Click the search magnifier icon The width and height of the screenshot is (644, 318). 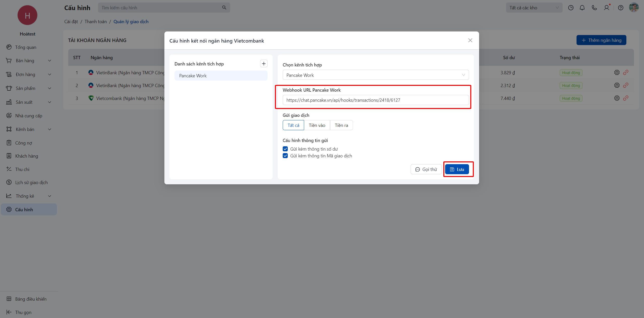(x=224, y=8)
